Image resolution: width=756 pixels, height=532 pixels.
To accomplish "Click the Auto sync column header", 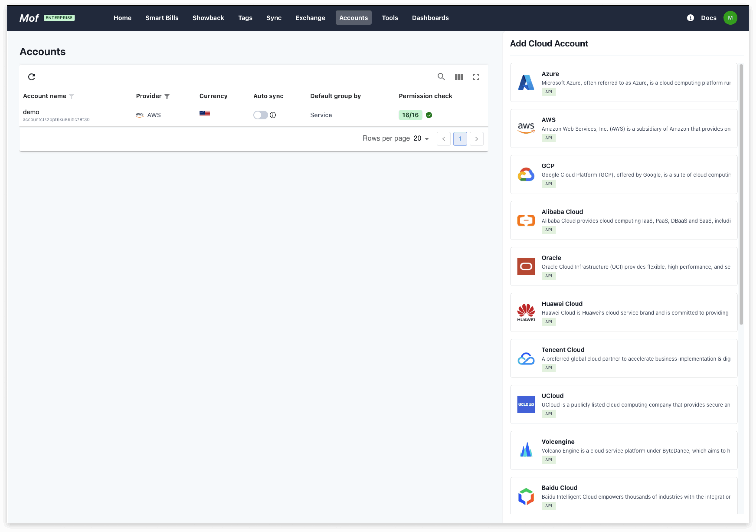I will point(268,96).
